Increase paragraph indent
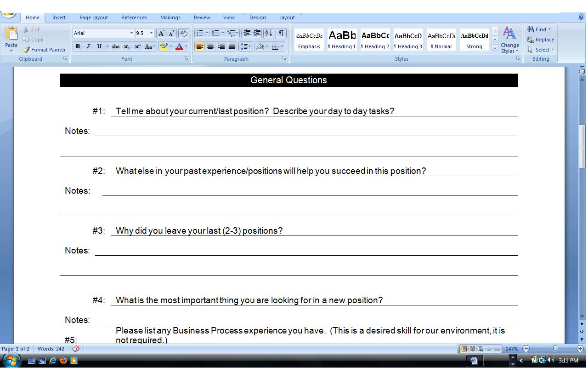 pos(257,33)
